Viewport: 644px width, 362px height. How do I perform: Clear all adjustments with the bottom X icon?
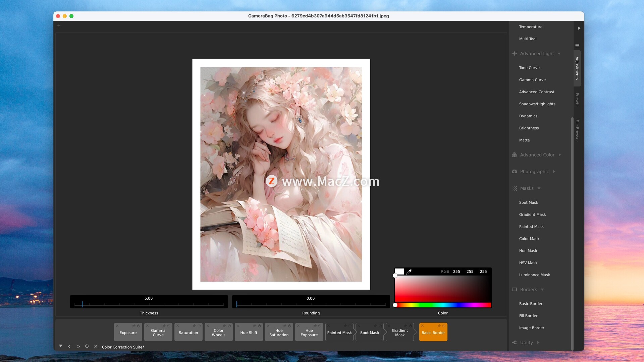click(96, 346)
